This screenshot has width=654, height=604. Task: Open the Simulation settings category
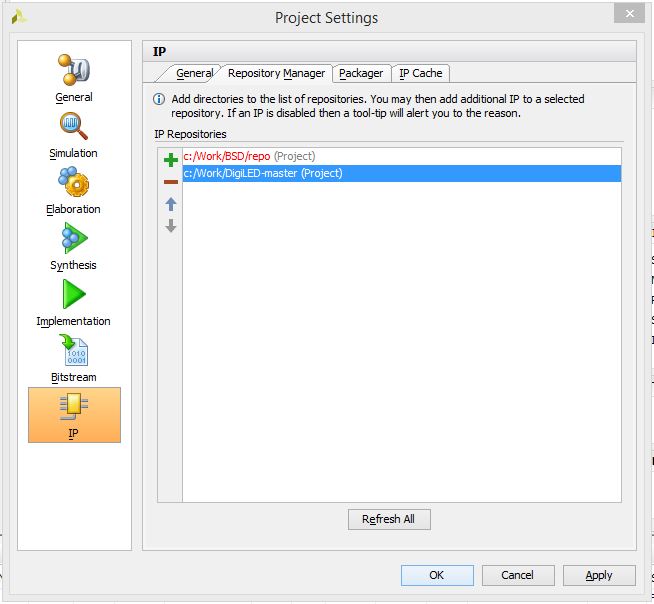tap(73, 135)
